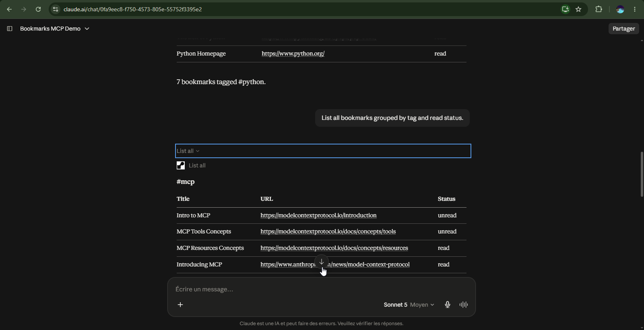644x330 pixels.
Task: Open the MCP Tools Concepts link
Action: point(328,231)
